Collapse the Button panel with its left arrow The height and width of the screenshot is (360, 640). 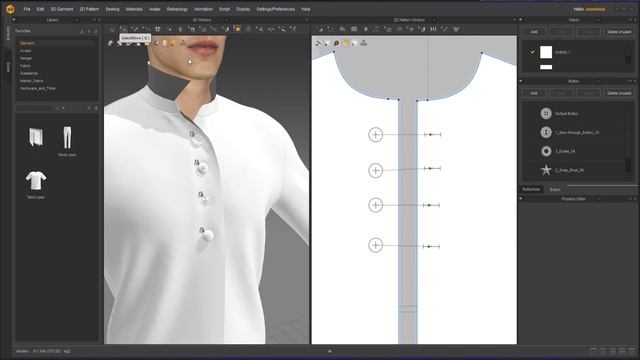(520, 81)
